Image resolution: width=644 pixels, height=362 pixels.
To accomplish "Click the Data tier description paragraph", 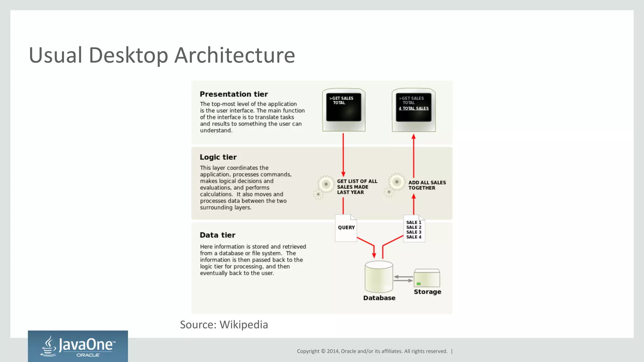I will pyautogui.click(x=253, y=260).
